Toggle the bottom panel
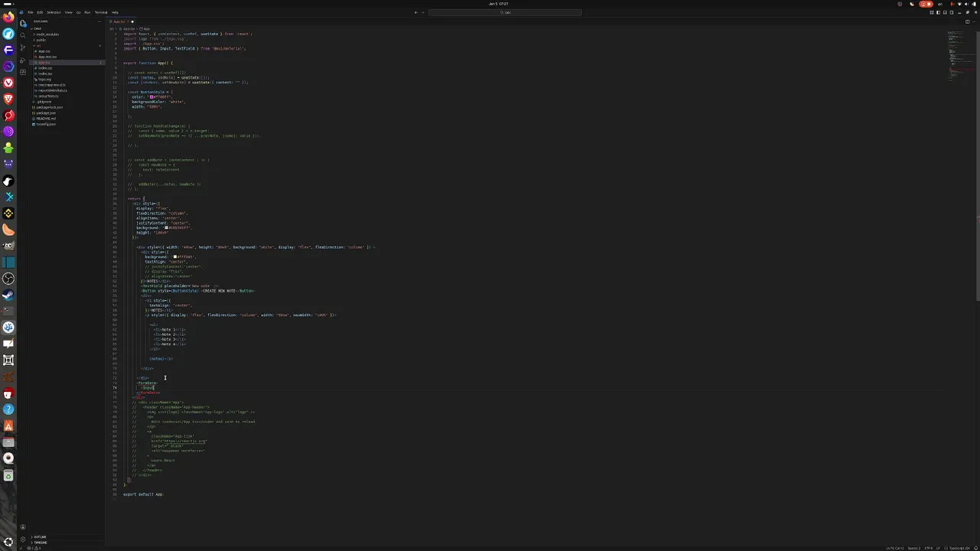 pos(945,12)
